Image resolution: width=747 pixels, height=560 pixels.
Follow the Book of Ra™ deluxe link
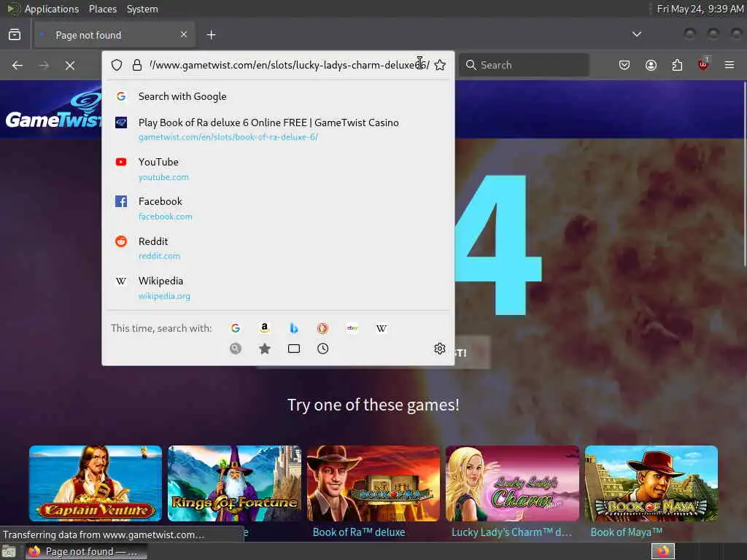click(359, 532)
